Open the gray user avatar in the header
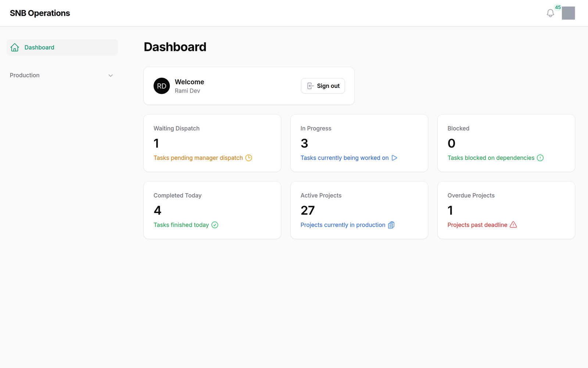Viewport: 588px width, 368px height. (x=568, y=13)
